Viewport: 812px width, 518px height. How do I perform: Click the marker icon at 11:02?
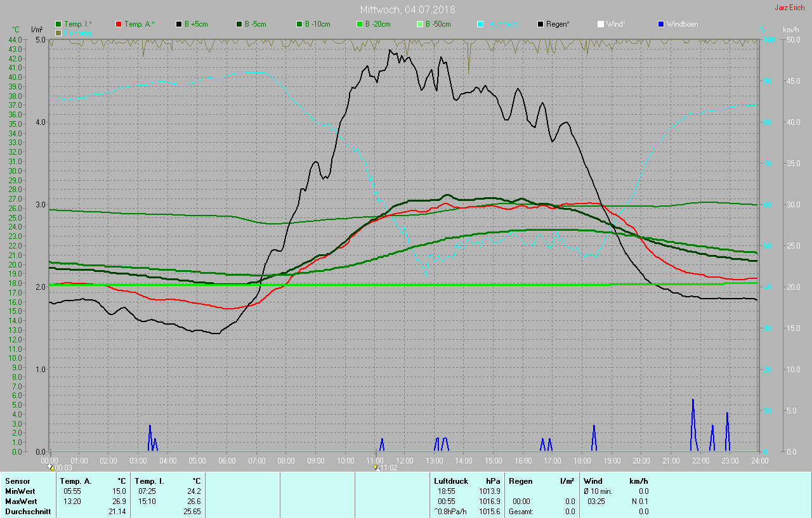point(377,467)
